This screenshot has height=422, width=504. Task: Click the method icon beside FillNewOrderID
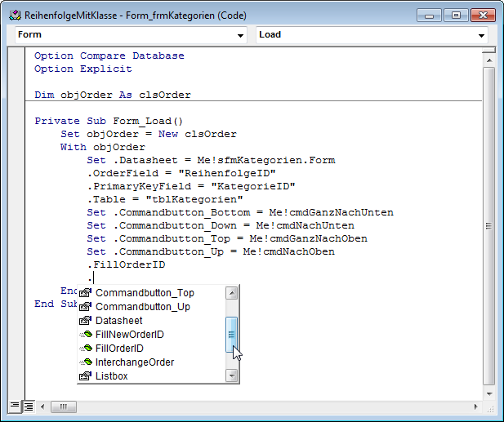tap(84, 334)
